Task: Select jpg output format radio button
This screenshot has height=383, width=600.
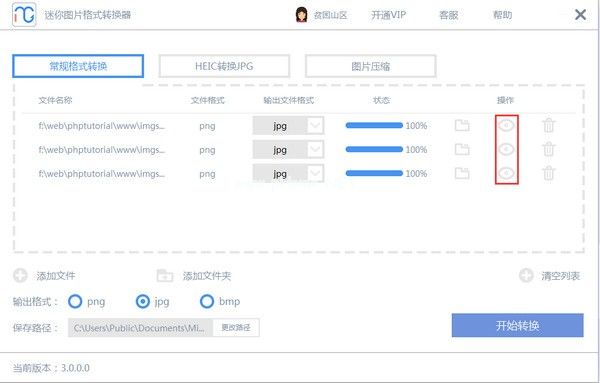Action: [143, 302]
